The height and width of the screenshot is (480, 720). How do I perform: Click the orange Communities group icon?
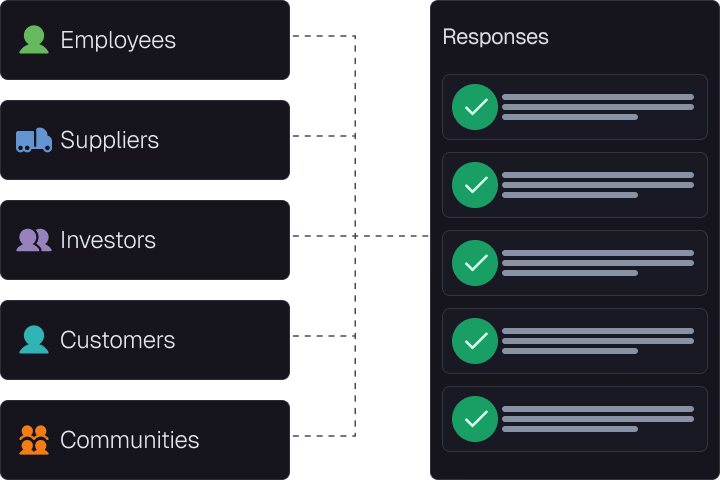point(34,440)
